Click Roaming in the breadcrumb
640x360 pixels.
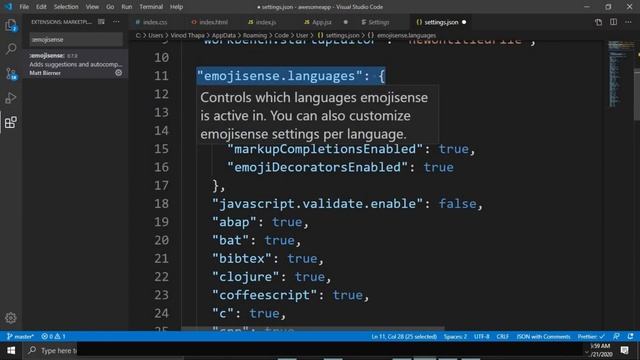pos(255,36)
